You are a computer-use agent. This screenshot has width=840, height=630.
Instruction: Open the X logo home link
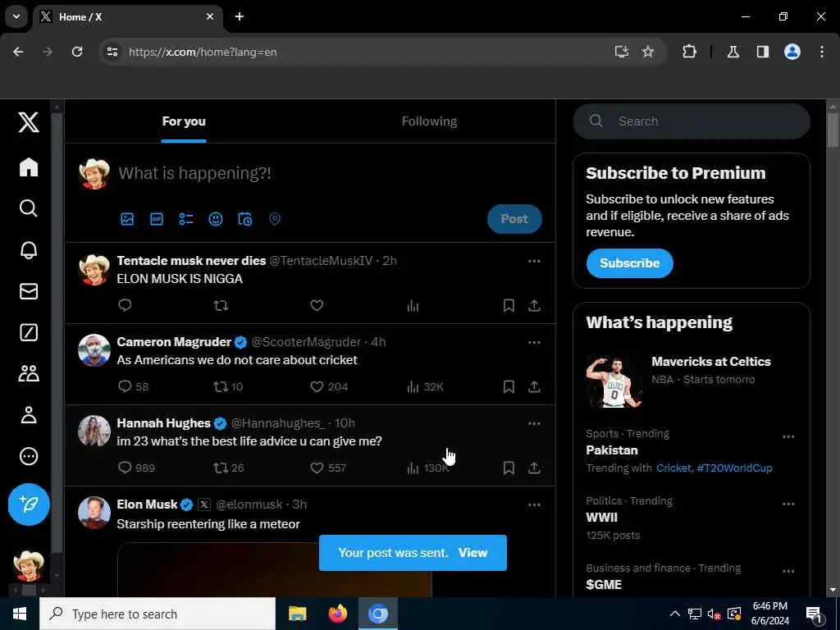(x=29, y=122)
